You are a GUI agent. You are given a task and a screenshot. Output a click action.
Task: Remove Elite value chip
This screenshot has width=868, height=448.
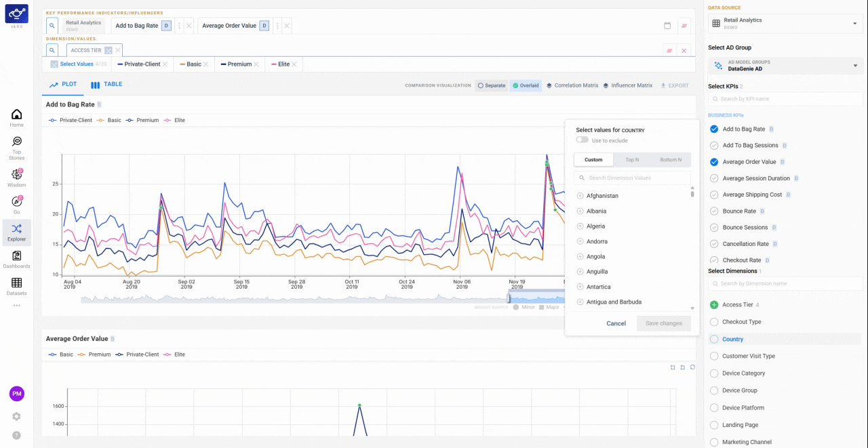pos(294,64)
